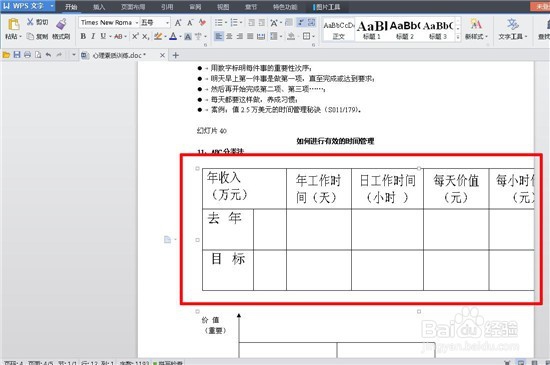
Task: Expand the Paste options arrow
Action: point(20,36)
